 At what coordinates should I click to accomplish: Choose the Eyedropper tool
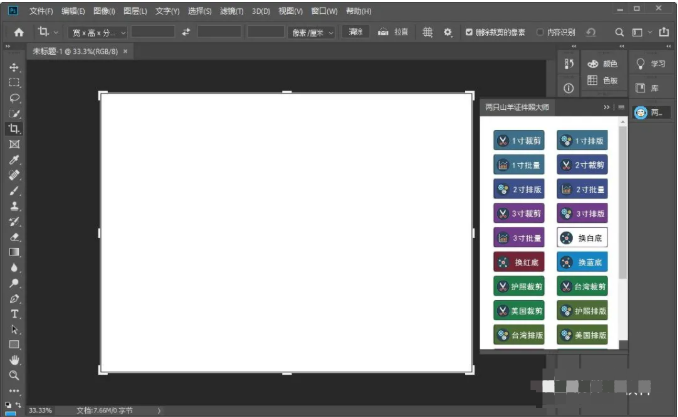tap(14, 160)
